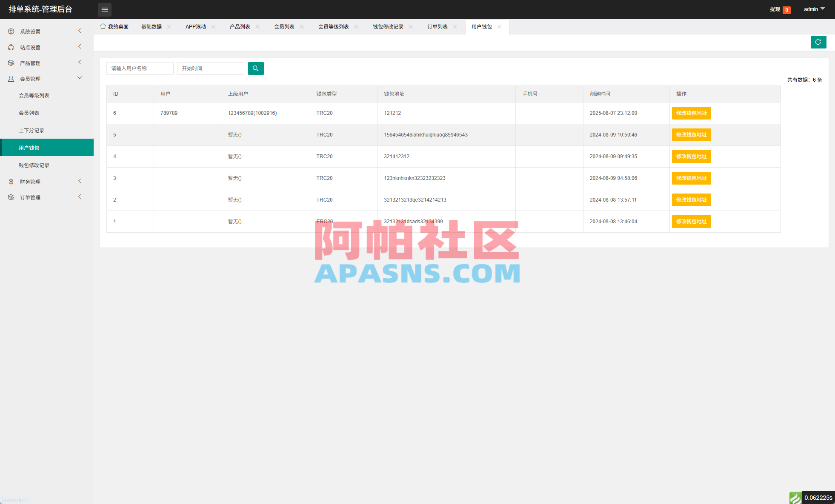Click the 提现 withdrawal badge
Screen dimensions: 835x504
click(775, 9)
